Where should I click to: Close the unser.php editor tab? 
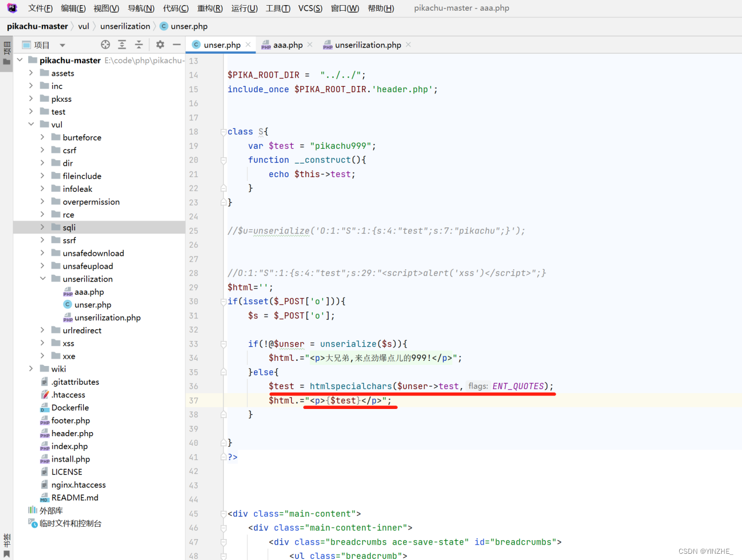[248, 45]
